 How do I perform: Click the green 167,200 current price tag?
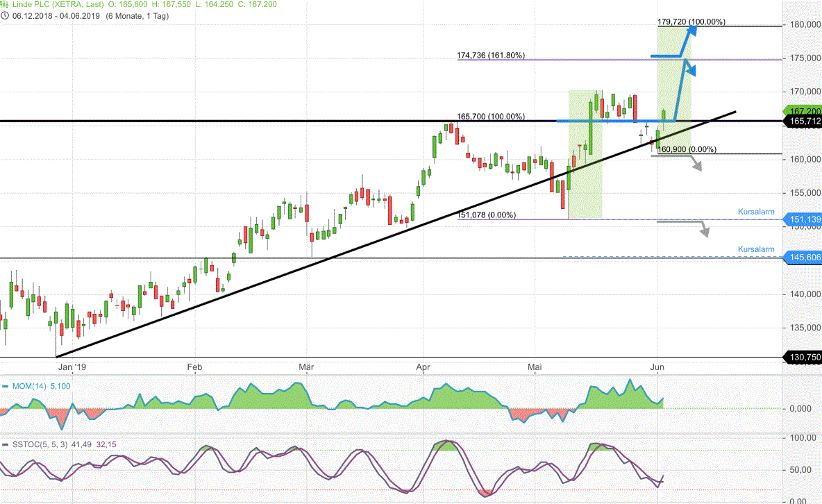click(802, 110)
